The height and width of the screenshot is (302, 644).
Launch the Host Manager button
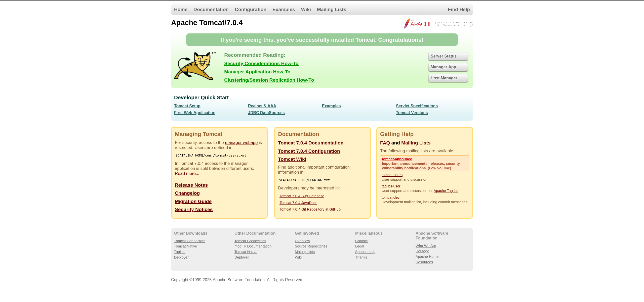click(448, 78)
